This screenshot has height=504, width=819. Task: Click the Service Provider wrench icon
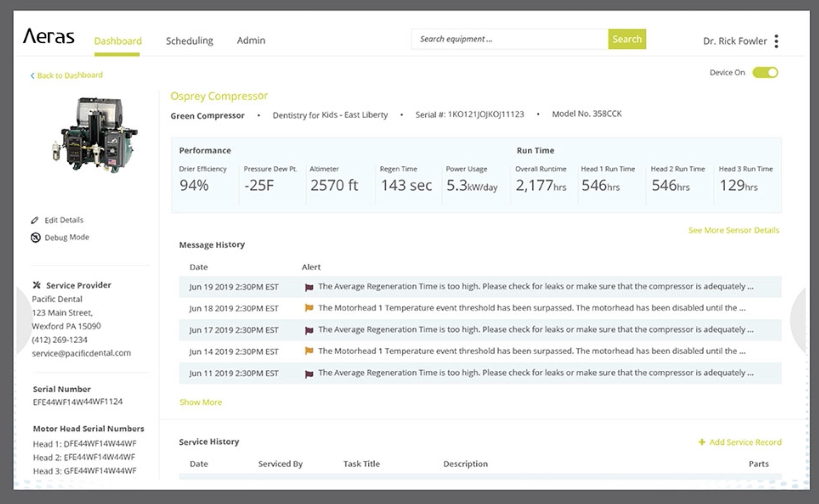tap(36, 285)
